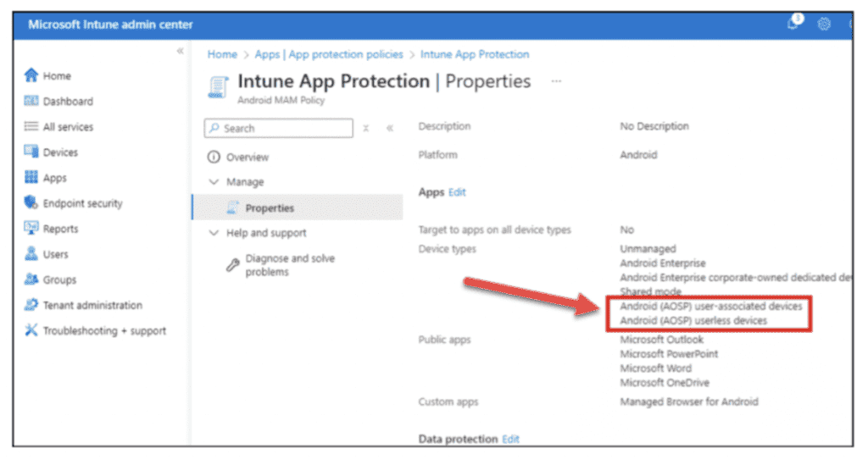Open the Dashboard icon in the sidebar

(31, 101)
